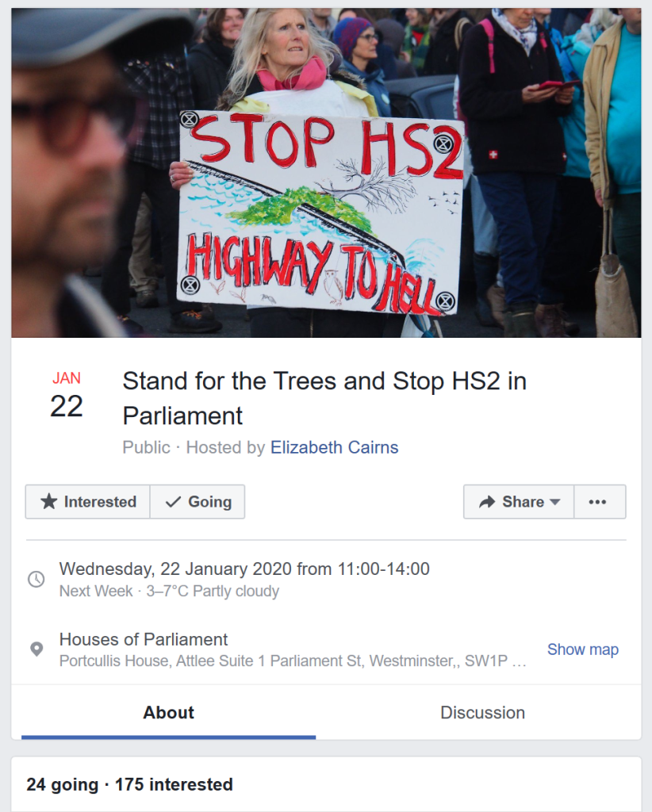View the 24 going guest list
Screen dimensions: 652x812
(62, 784)
